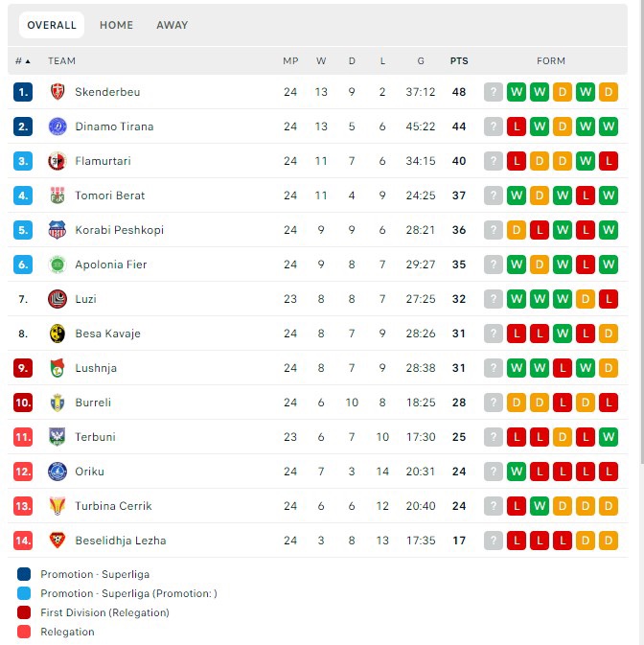Sort standings by PTS column header
Screen dimensions: 644x645
[459, 61]
